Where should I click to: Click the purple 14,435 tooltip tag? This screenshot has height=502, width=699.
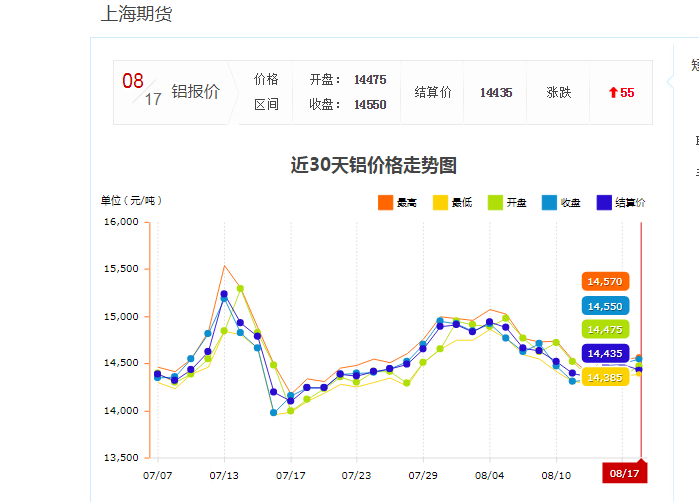(605, 354)
